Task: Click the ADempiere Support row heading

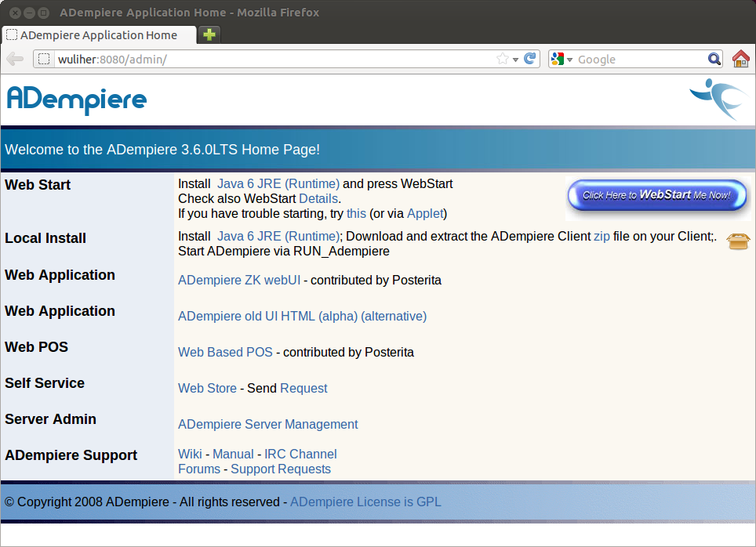Action: pos(71,455)
